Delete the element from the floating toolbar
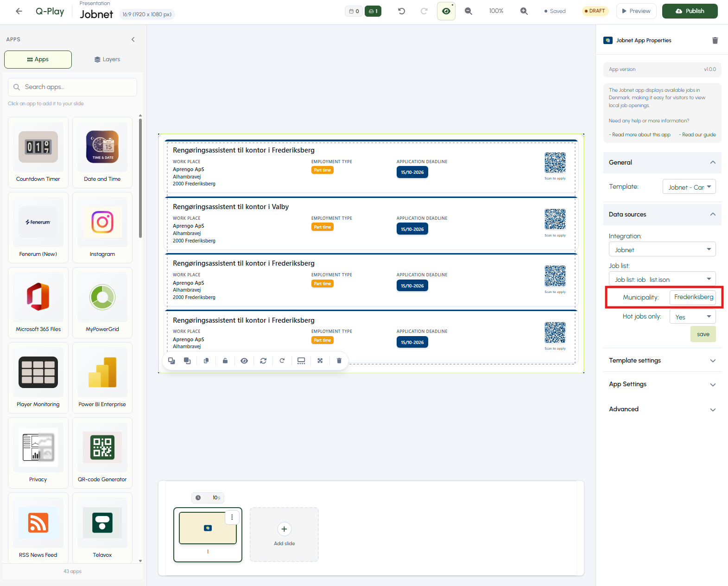This screenshot has width=728, height=586. click(339, 361)
